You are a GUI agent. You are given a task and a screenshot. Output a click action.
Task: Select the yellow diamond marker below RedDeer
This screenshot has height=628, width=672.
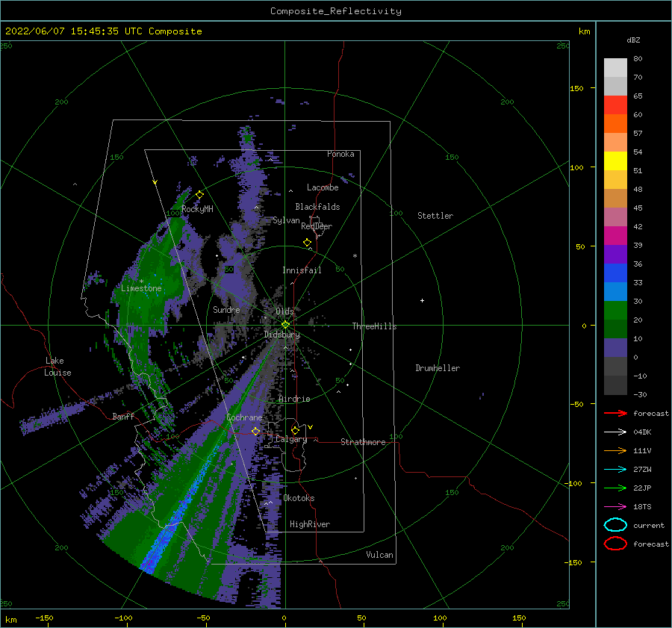click(308, 243)
